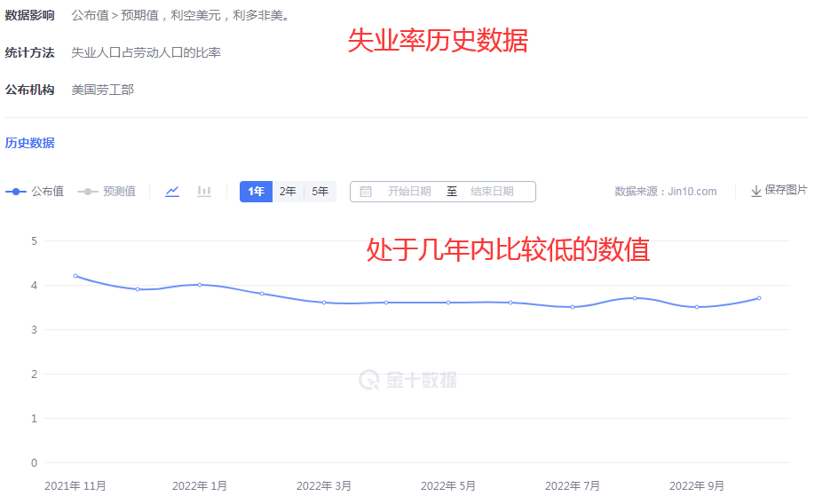The height and width of the screenshot is (504, 815).
Task: Click the July 2022 data point
Action: click(573, 307)
